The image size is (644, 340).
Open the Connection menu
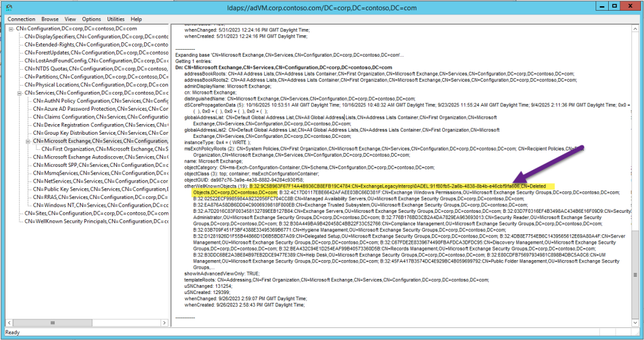click(x=21, y=20)
